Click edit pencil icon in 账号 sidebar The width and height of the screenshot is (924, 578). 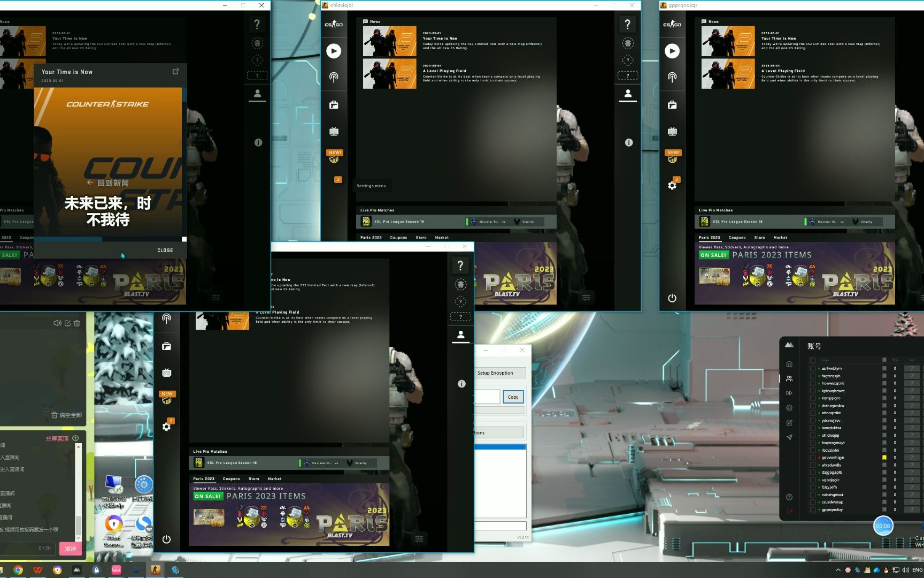789,423
